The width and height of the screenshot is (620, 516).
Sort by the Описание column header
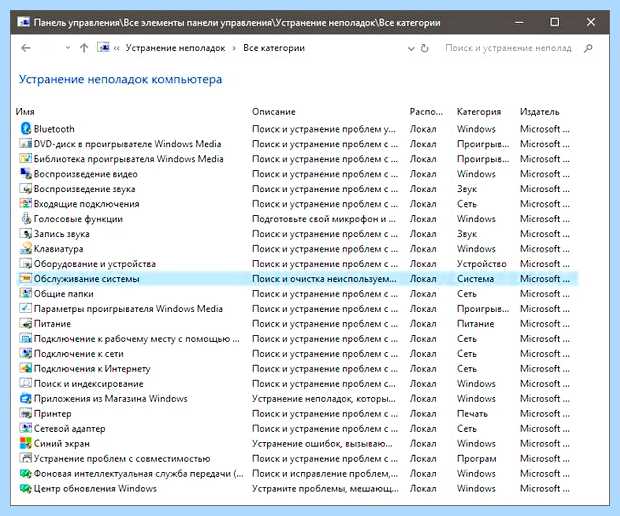click(274, 112)
